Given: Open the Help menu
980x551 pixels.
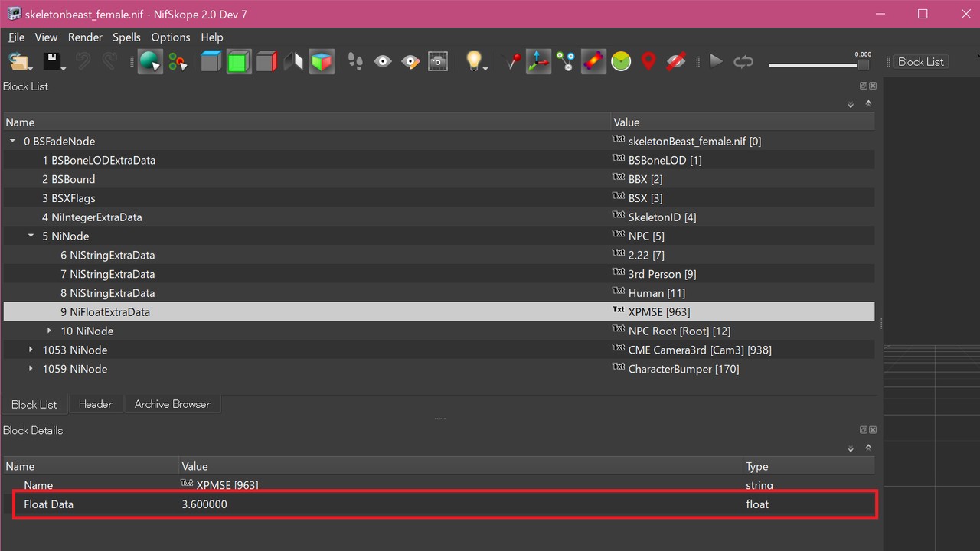Looking at the screenshot, I should [212, 37].
